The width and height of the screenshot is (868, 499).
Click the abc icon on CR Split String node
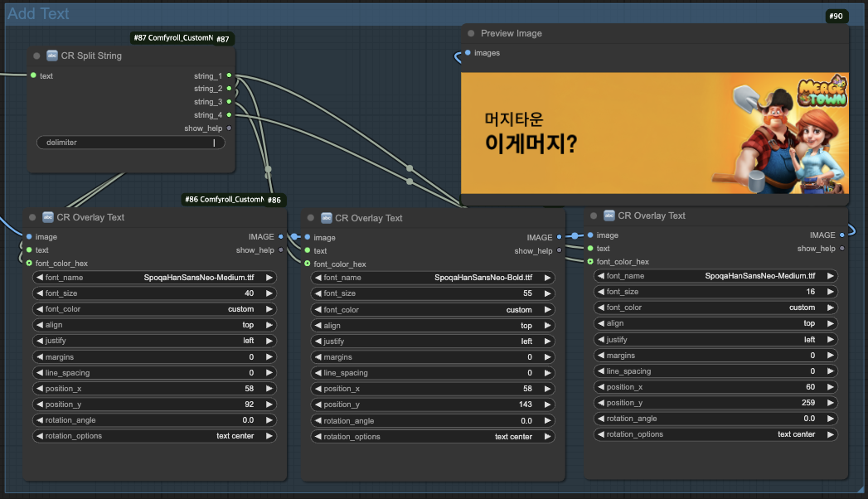click(x=52, y=56)
